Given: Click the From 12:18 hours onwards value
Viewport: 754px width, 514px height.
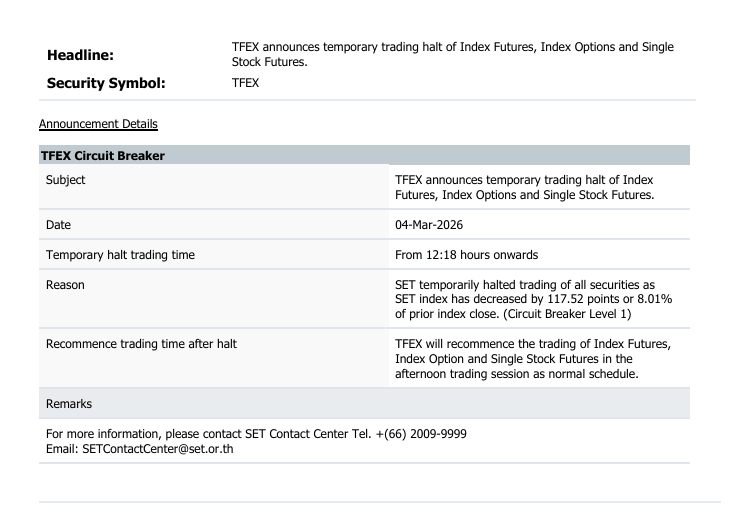Looking at the screenshot, I should coord(469,255).
